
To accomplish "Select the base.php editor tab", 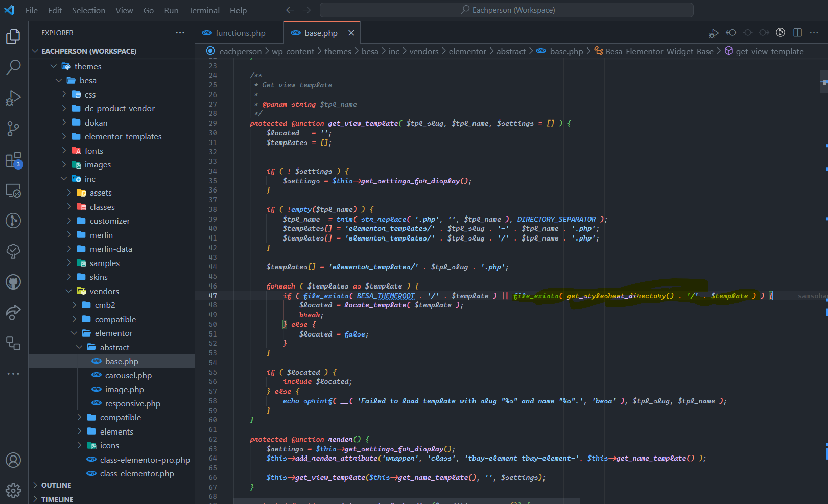I will coord(321,33).
